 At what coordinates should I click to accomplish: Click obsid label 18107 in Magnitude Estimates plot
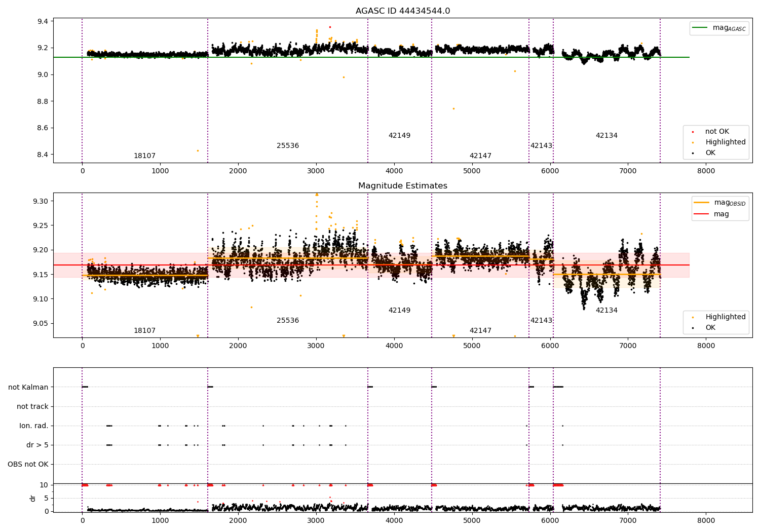coord(144,330)
